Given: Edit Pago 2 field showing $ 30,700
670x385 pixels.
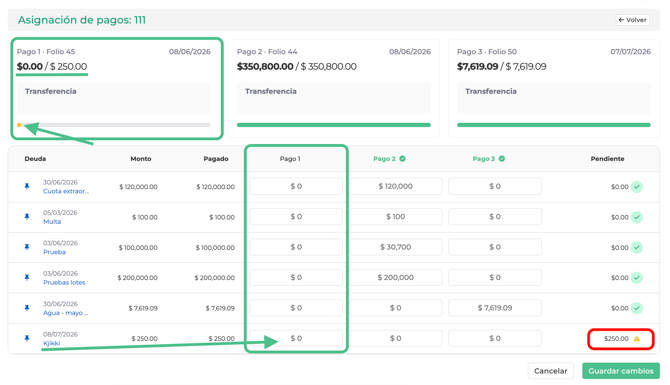Looking at the screenshot, I should [x=396, y=247].
